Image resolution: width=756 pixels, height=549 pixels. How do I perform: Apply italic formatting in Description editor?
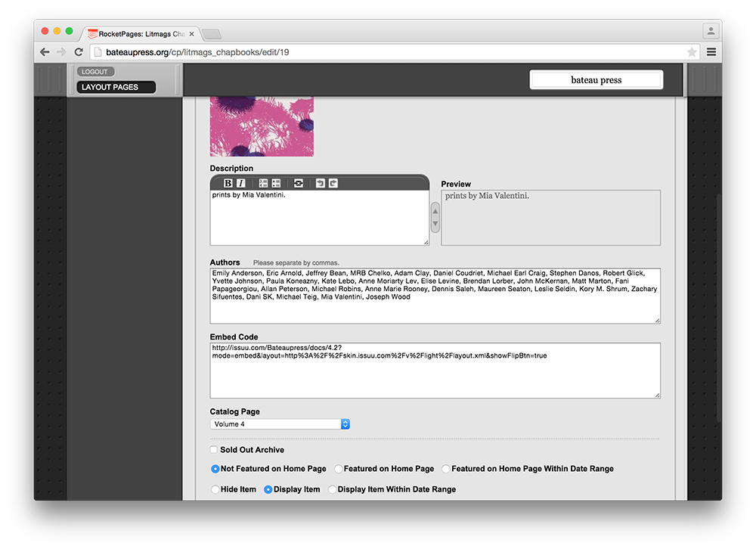(x=241, y=183)
